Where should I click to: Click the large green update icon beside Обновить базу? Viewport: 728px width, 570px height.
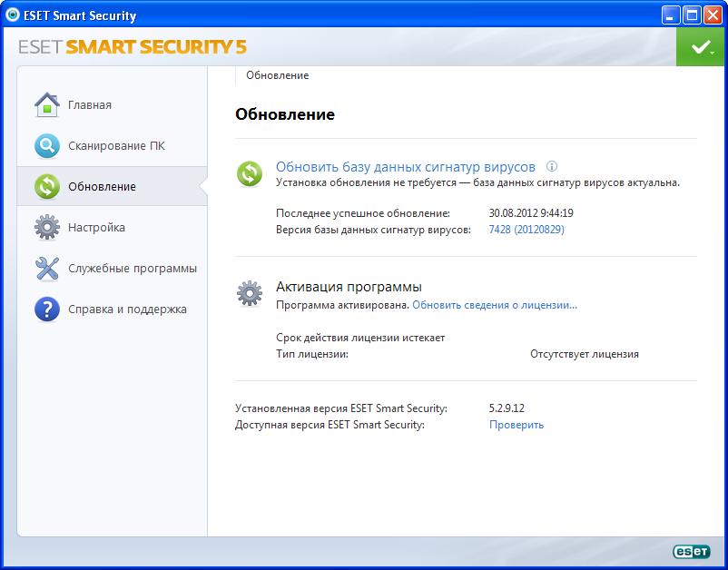click(250, 173)
